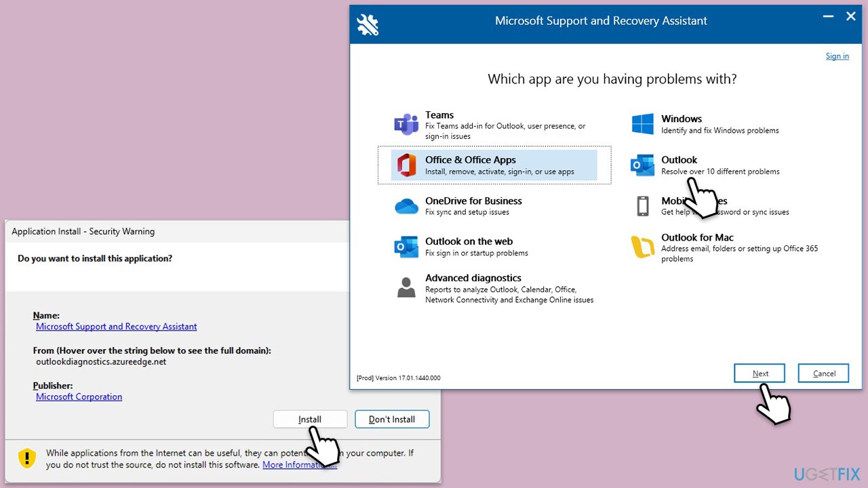Viewport: 868px width, 488px height.
Task: Select the Outlook option title
Action: tap(679, 160)
